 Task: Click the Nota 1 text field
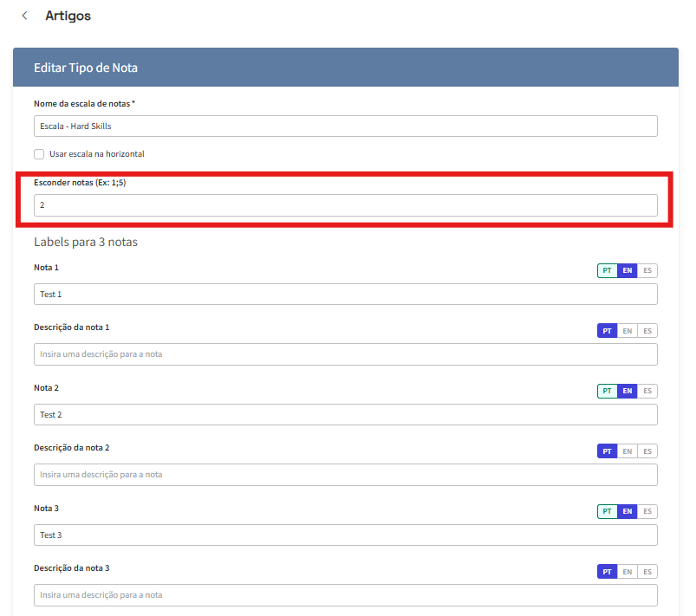coord(345,295)
